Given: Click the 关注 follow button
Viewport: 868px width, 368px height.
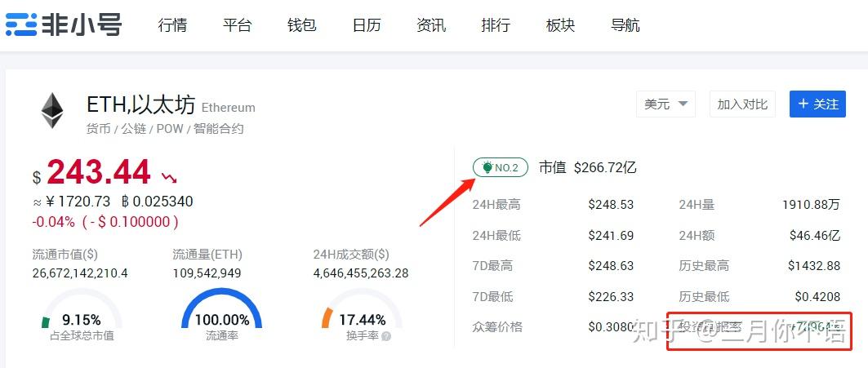Looking at the screenshot, I should click(817, 104).
